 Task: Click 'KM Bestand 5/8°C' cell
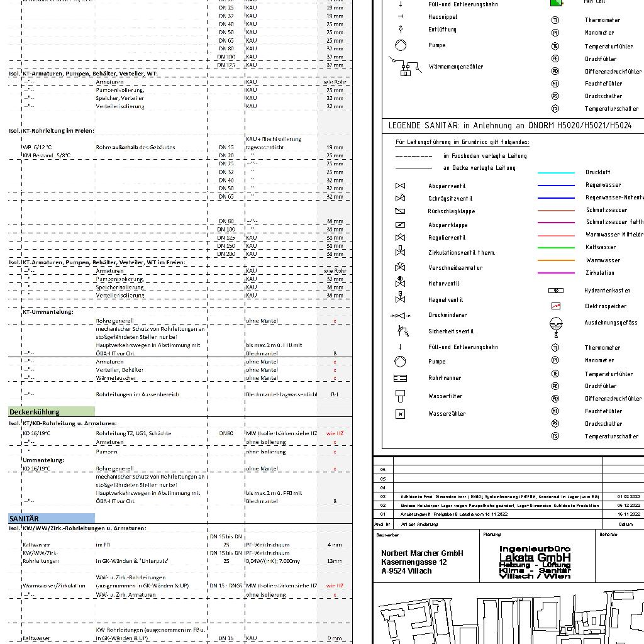coord(47,155)
